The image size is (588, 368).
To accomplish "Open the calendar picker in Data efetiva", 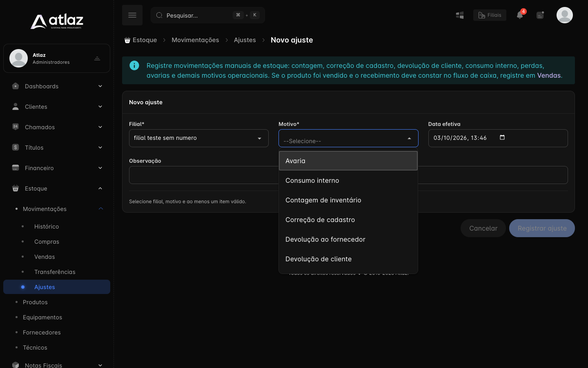I will click(502, 137).
